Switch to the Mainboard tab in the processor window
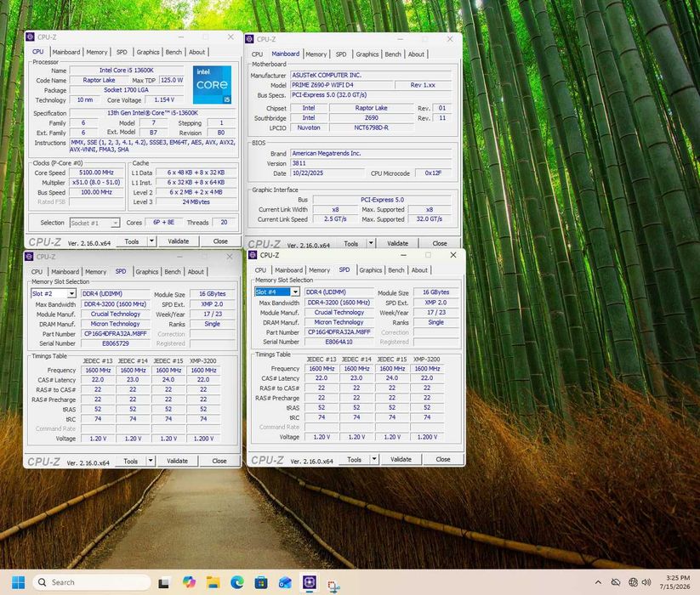This screenshot has height=595, width=700. [66, 52]
